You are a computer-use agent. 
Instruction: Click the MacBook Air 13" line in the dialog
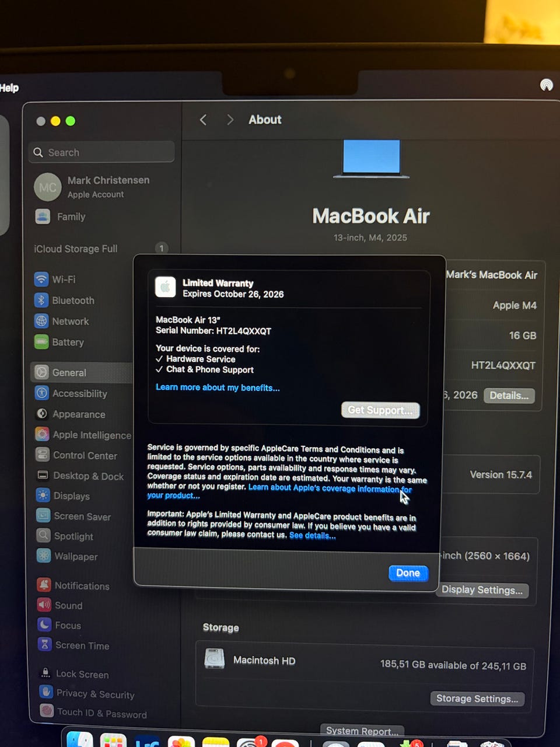(188, 320)
